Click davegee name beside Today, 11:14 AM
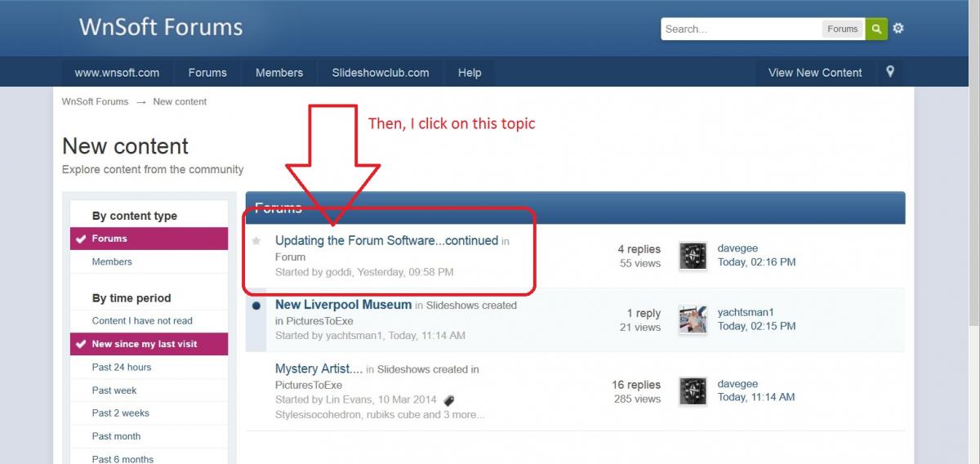The height and width of the screenshot is (464, 980). click(737, 383)
